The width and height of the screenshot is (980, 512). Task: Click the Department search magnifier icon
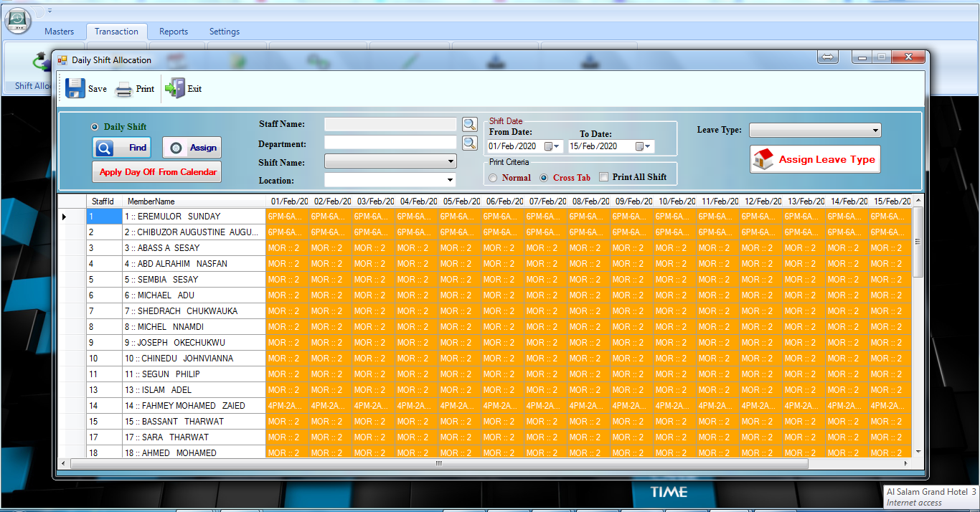tap(469, 143)
